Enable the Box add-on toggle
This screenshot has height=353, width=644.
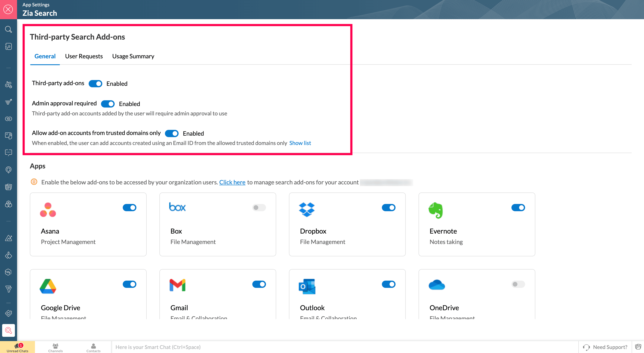(x=259, y=208)
